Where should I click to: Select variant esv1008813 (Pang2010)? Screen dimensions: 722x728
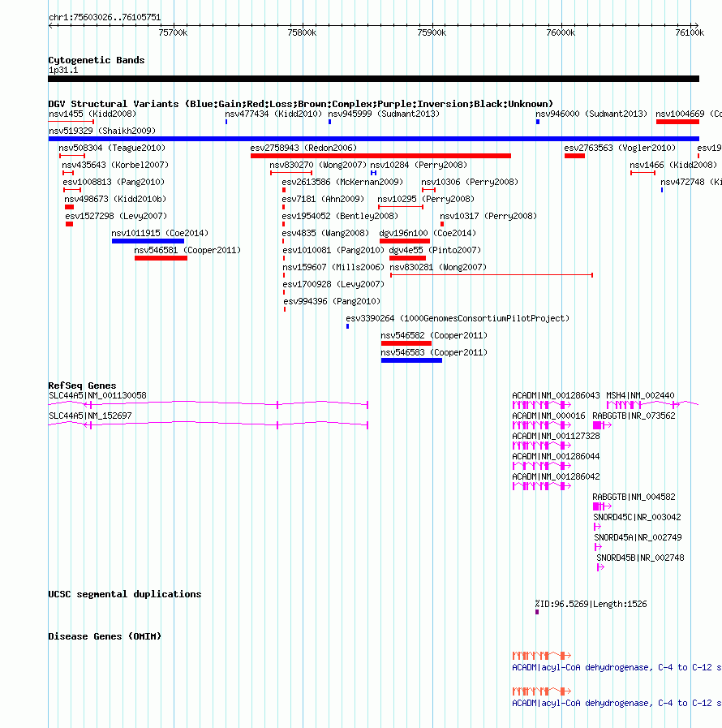click(114, 182)
